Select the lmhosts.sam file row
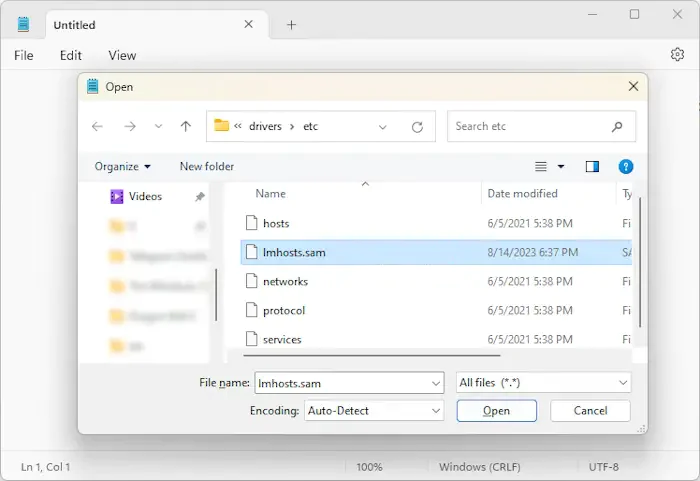Screen dimensions: 700x481 click(x=436, y=252)
